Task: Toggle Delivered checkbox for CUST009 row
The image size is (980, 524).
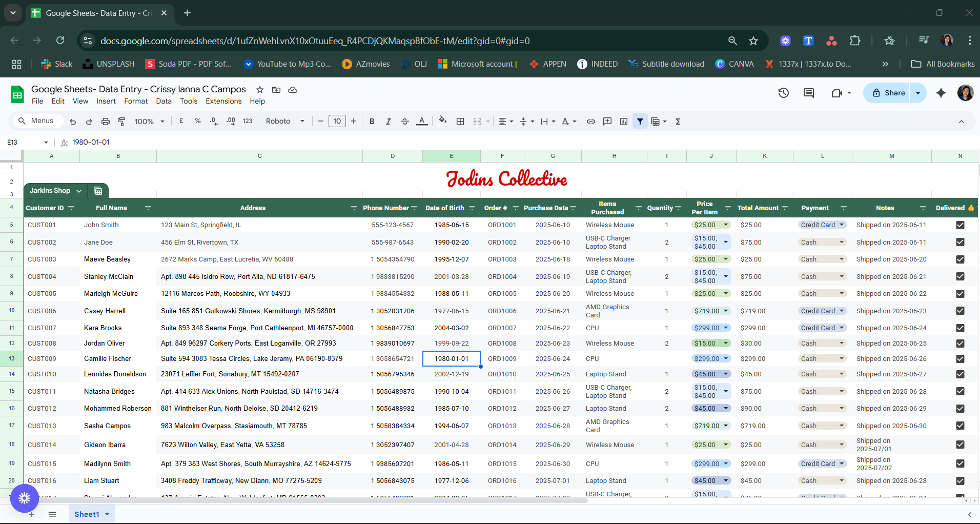Action: tap(960, 359)
